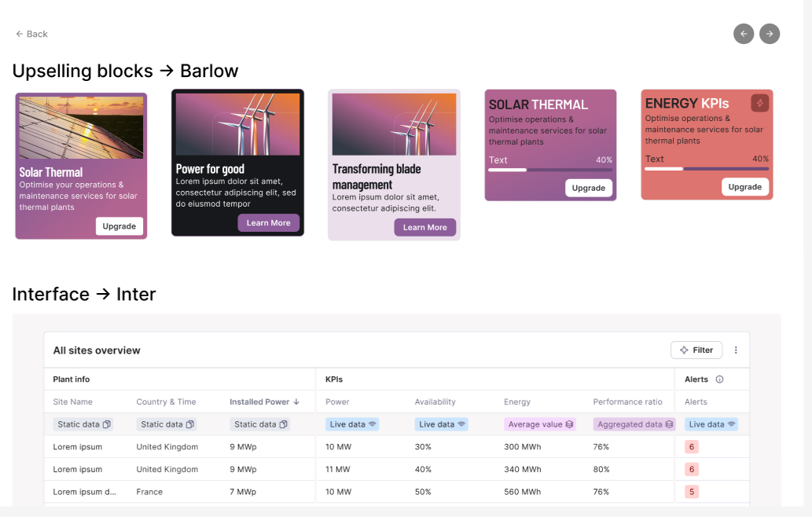The width and height of the screenshot is (812, 517).
Task: Click Upgrade on the Energy KPIs card
Action: click(x=744, y=187)
